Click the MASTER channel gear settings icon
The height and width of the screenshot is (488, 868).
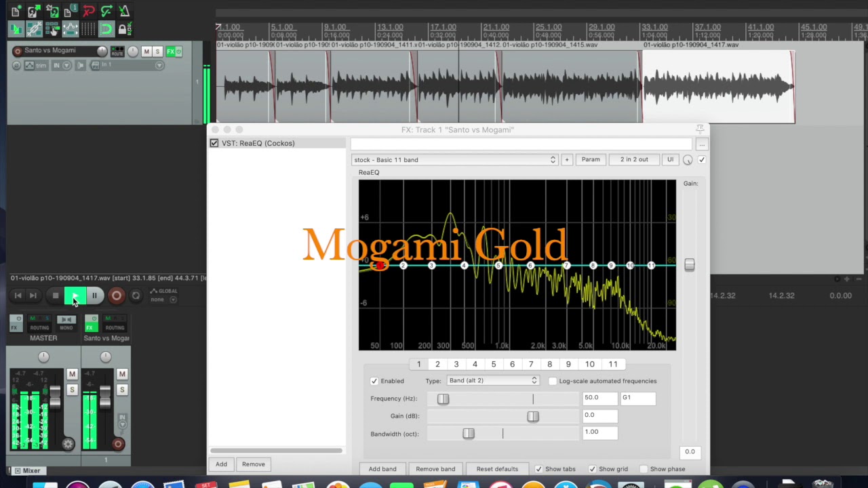click(x=68, y=444)
